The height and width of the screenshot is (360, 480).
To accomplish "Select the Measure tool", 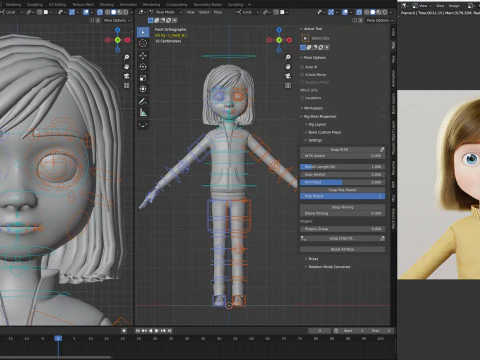I will pyautogui.click(x=143, y=112).
